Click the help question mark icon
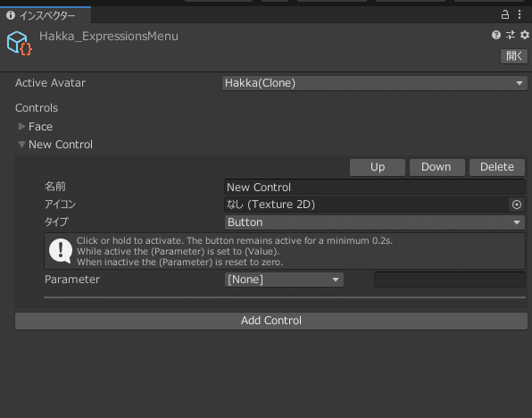532x418 pixels. pos(496,35)
